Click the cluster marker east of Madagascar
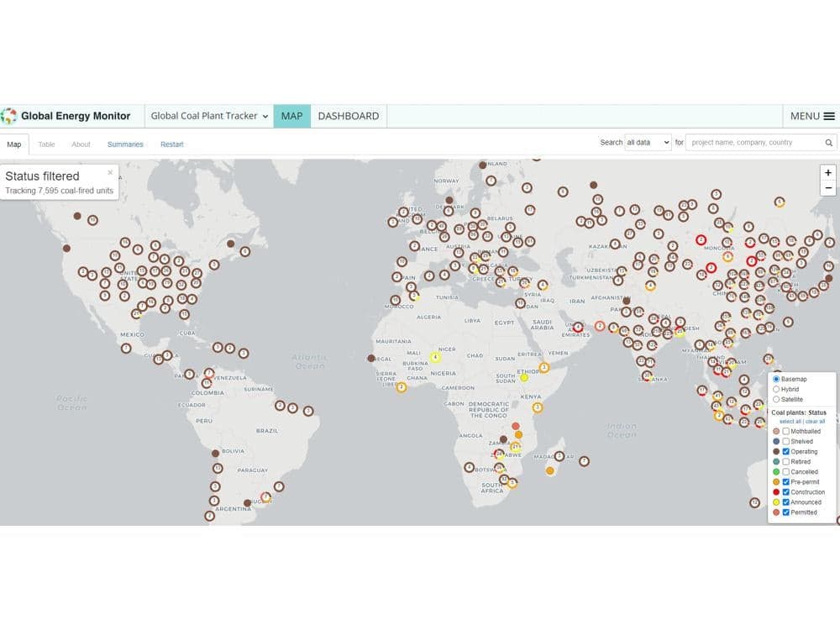The height and width of the screenshot is (630, 840). coord(585,460)
